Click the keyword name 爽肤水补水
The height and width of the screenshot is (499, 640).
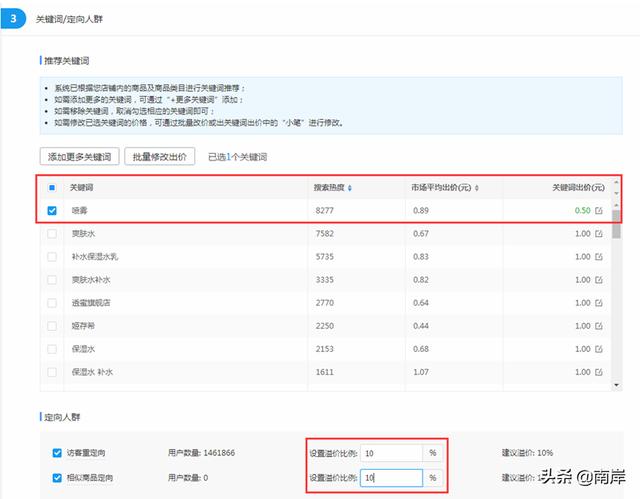(91, 280)
